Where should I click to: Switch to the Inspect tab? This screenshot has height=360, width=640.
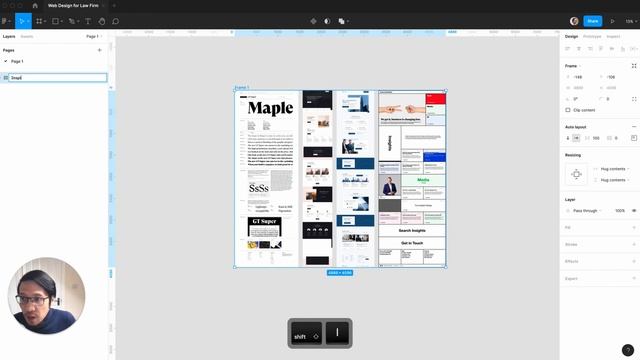(613, 37)
